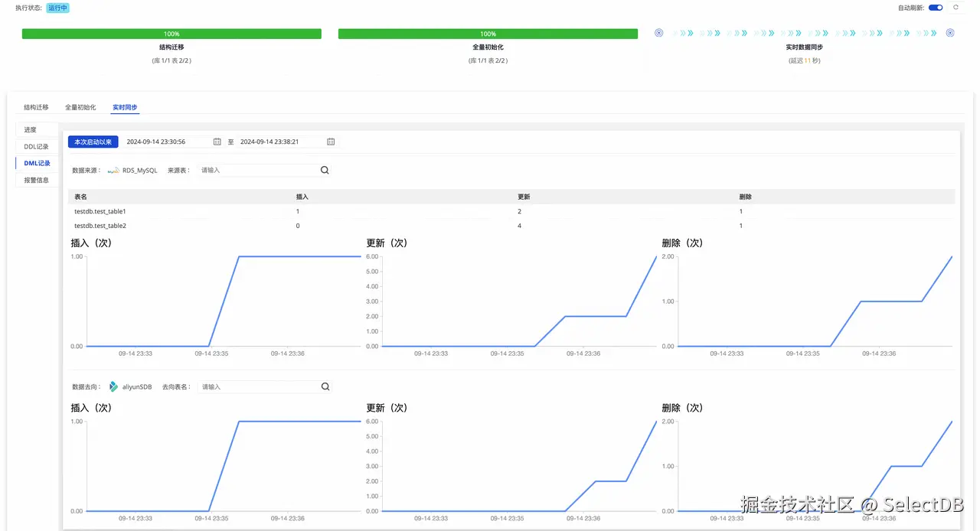Click the 本次启动以来 button
The height and width of the screenshot is (531, 980).
pyautogui.click(x=93, y=142)
